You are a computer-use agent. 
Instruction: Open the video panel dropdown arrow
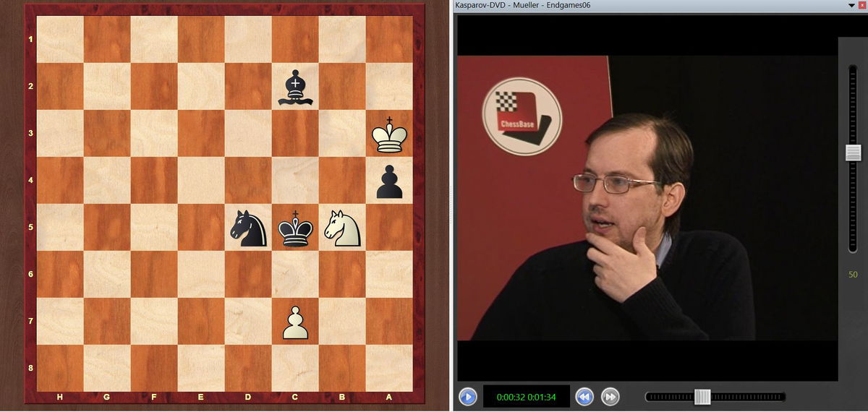[x=851, y=6]
